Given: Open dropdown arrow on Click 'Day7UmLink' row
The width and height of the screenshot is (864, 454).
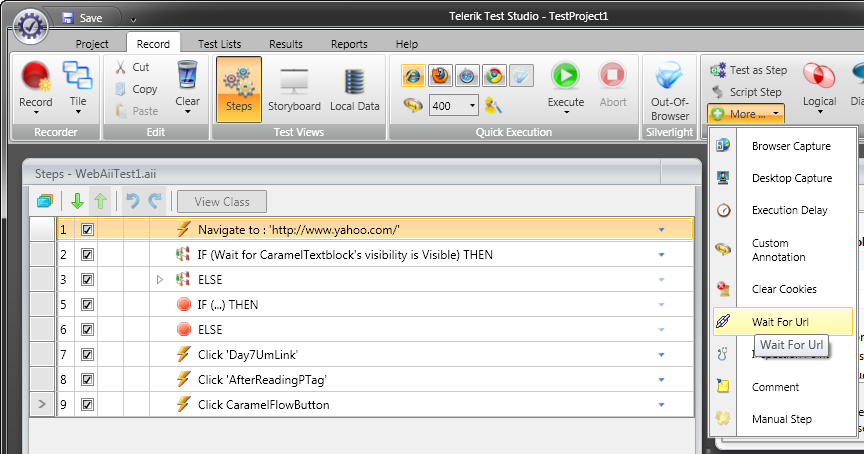Looking at the screenshot, I should point(661,355).
